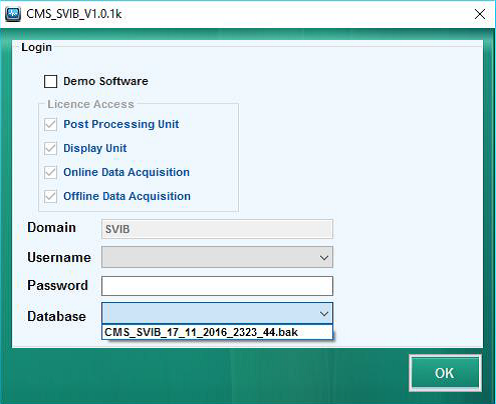The width and height of the screenshot is (496, 404).
Task: Click the Post Processing Unit label
Action: click(x=121, y=124)
